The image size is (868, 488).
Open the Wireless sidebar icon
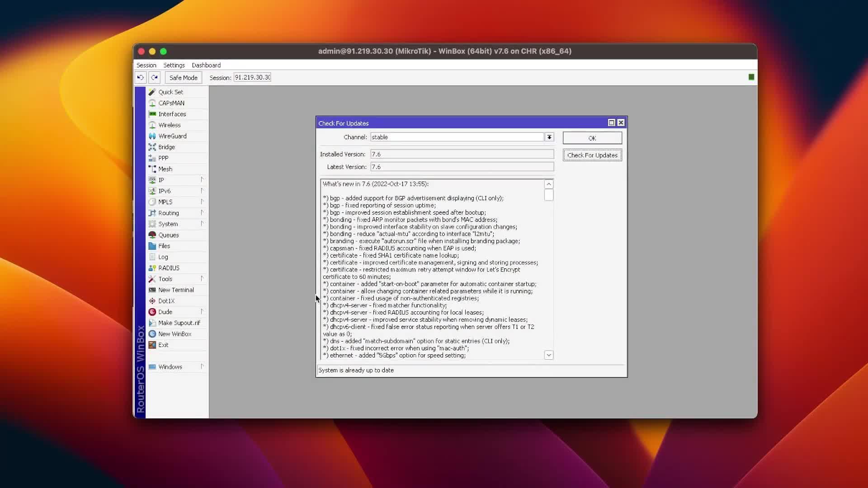pos(152,125)
